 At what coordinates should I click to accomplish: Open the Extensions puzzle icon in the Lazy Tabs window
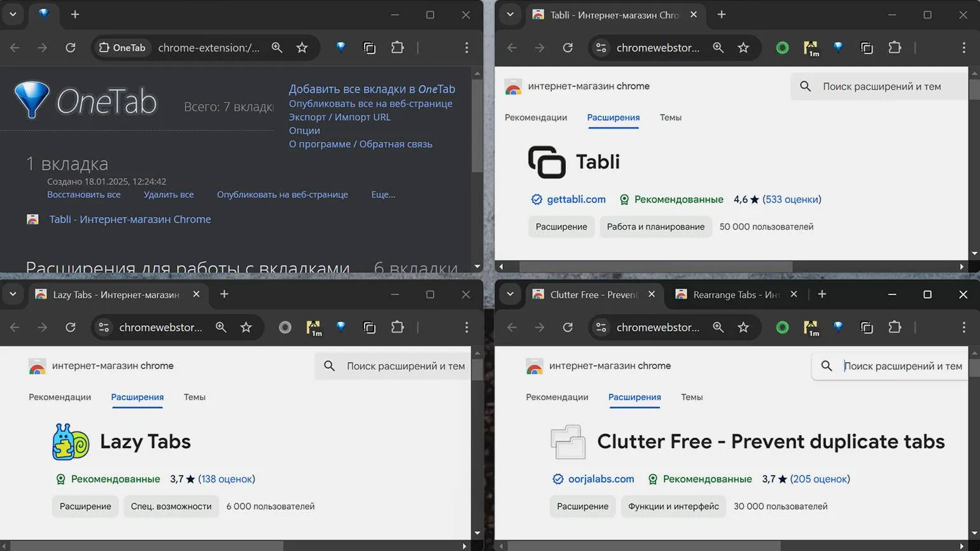tap(397, 327)
